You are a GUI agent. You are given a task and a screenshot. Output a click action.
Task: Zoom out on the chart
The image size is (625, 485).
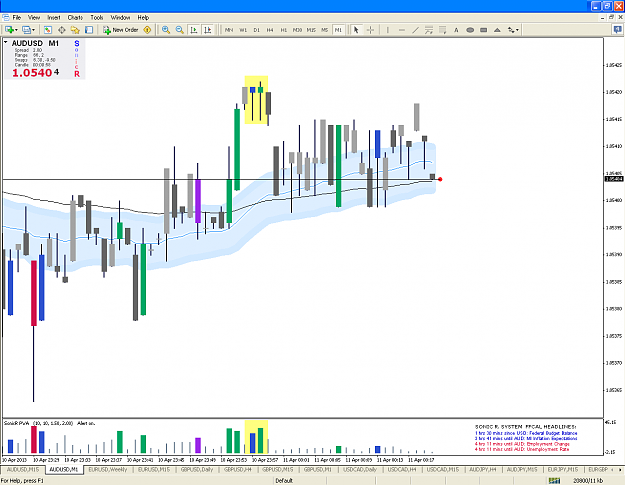(180, 30)
